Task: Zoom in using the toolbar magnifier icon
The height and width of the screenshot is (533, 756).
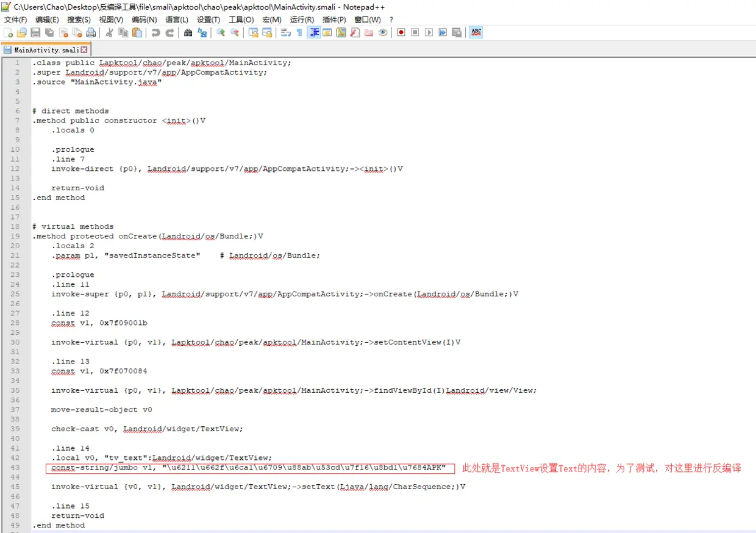Action: click(221, 32)
